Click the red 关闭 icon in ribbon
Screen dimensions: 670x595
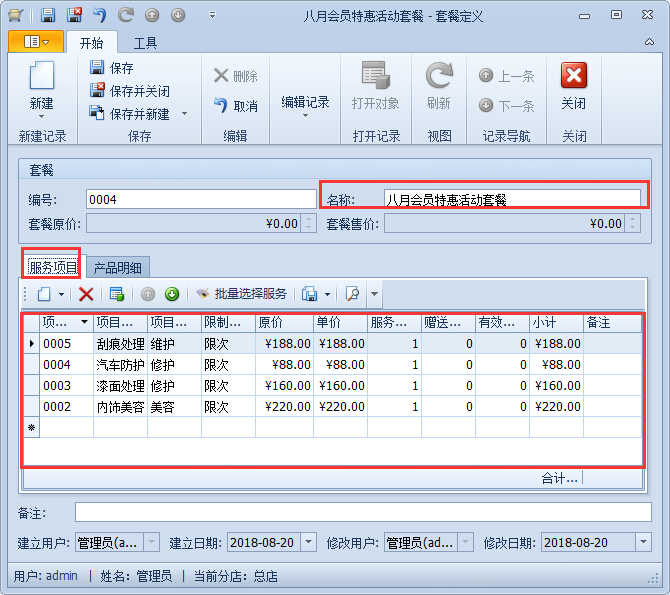573,76
